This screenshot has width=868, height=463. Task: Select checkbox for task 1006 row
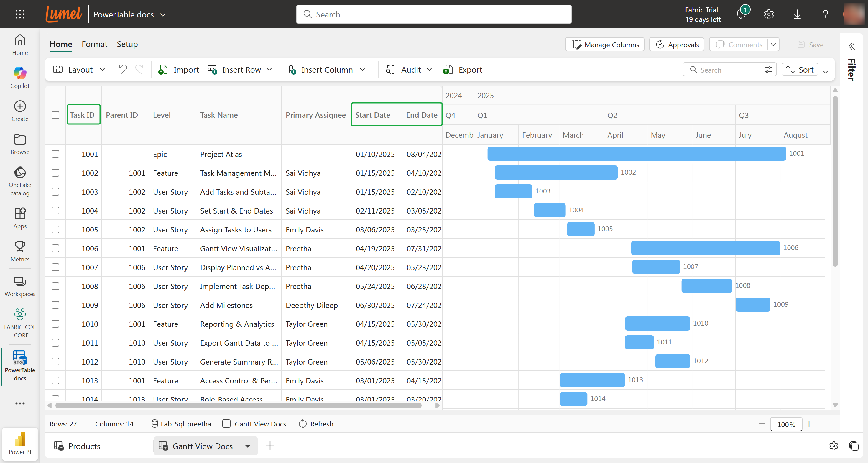coord(56,248)
